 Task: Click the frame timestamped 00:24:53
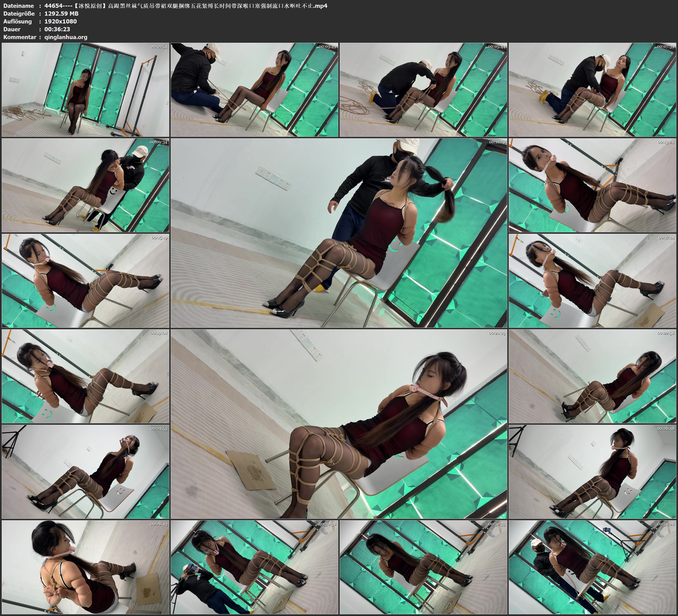[x=85, y=472]
